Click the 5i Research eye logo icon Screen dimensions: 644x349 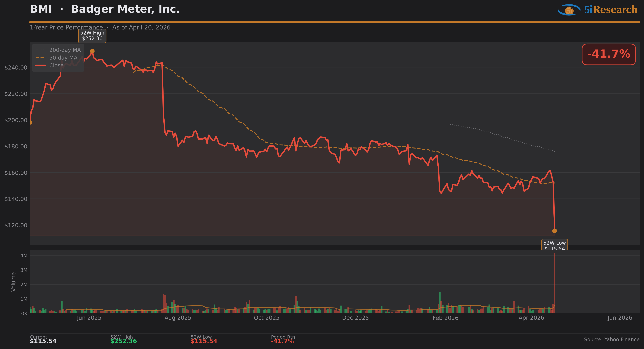(569, 10)
